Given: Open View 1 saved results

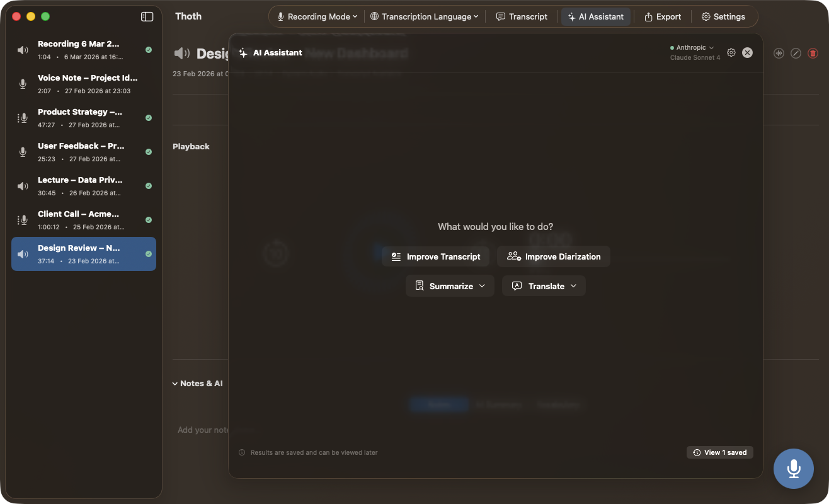Looking at the screenshot, I should pos(719,452).
